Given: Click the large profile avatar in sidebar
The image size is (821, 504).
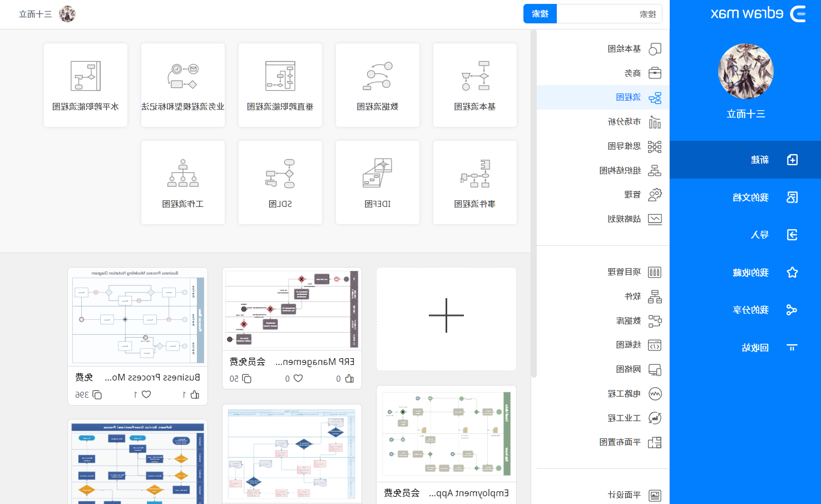Looking at the screenshot, I should (745, 72).
